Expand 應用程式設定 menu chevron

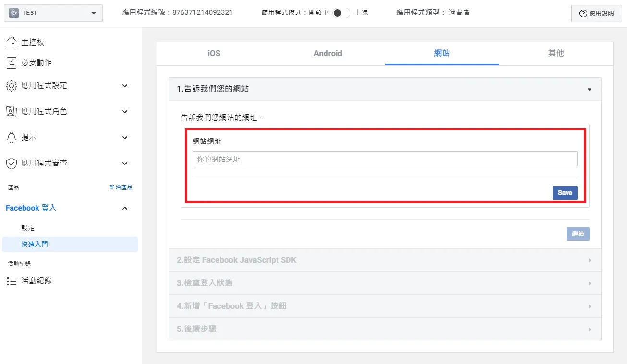[125, 86]
